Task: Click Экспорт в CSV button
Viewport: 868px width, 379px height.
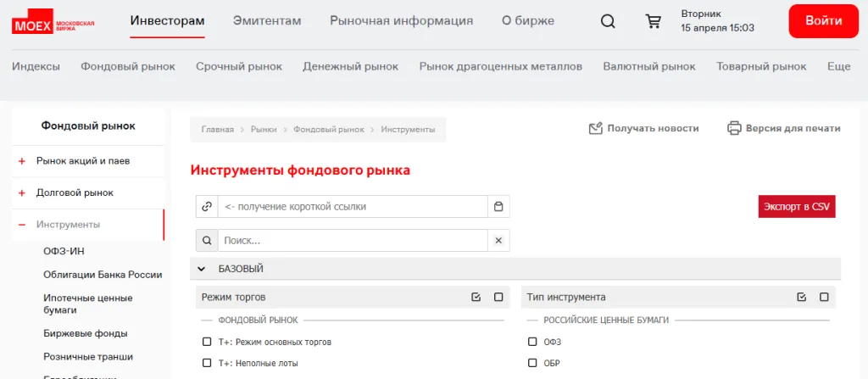Action: coord(796,207)
